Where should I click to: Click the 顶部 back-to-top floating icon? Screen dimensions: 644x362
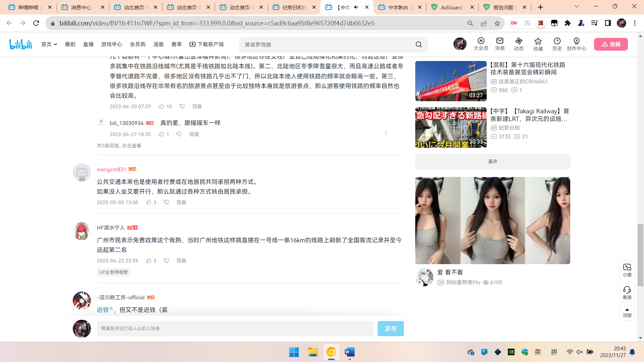pyautogui.click(x=627, y=312)
